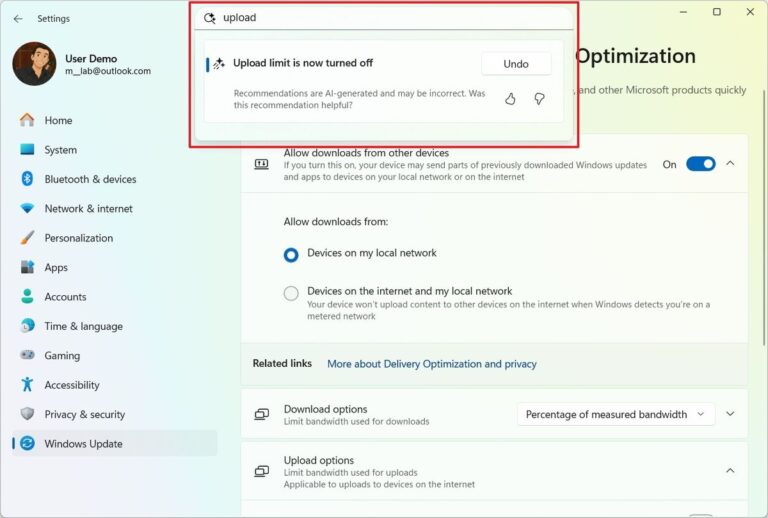Collapse the Upload options section
This screenshot has width=768, height=518.
[730, 471]
